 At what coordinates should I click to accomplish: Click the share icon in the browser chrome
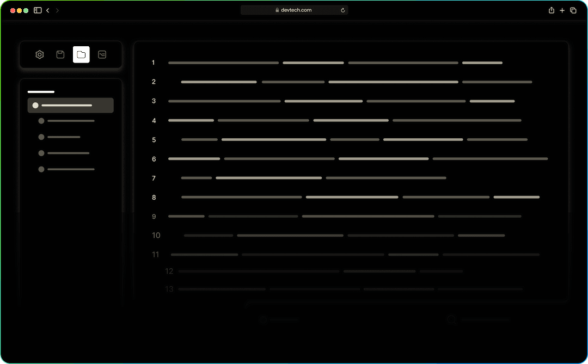tap(551, 10)
